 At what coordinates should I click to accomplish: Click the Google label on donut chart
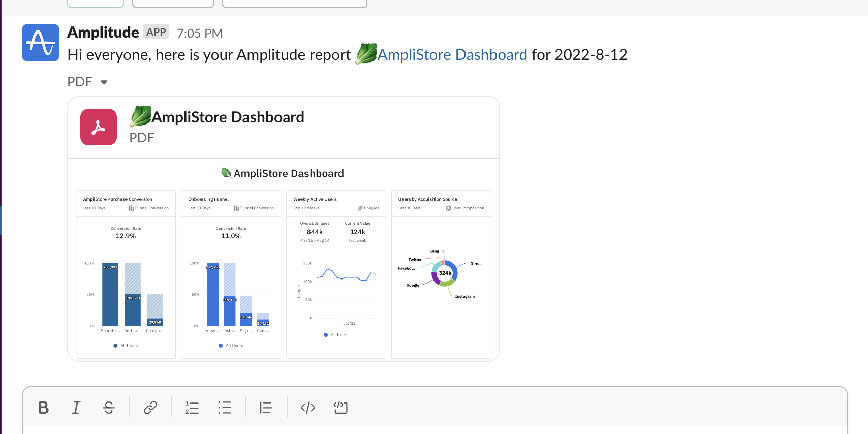tap(413, 285)
